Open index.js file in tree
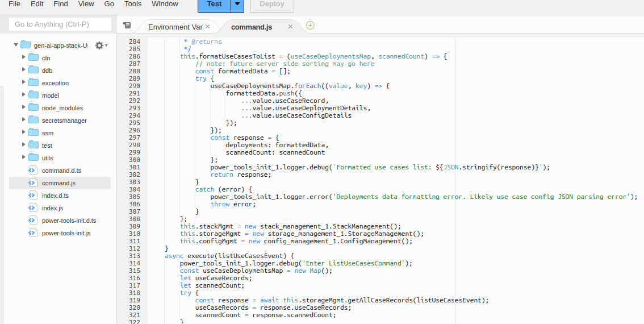The height and width of the screenshot is (324, 644). (x=52, y=208)
